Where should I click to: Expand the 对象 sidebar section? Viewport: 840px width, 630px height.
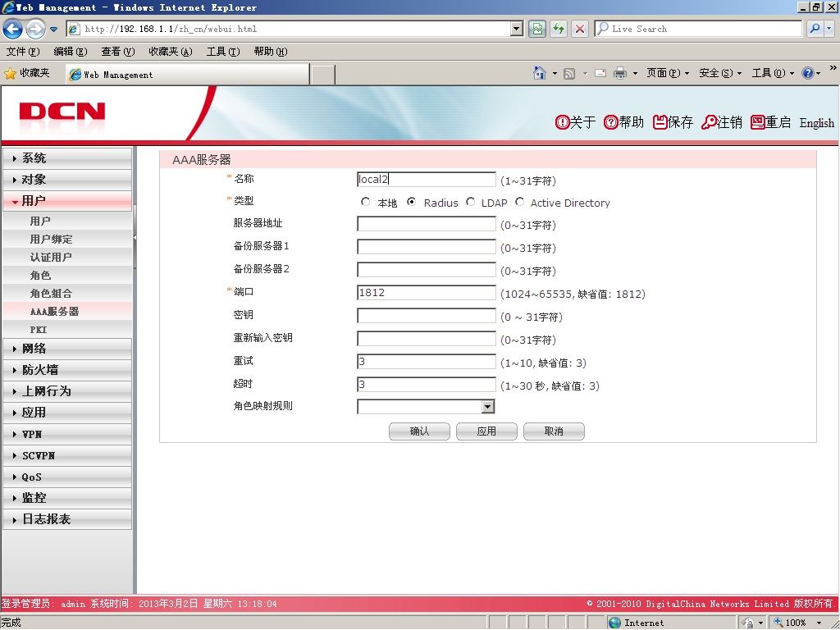click(x=67, y=180)
